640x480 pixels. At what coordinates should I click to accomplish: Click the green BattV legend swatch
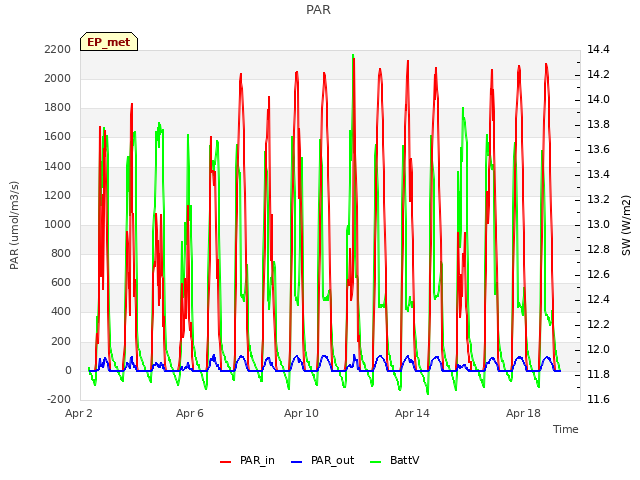[x=376, y=462]
